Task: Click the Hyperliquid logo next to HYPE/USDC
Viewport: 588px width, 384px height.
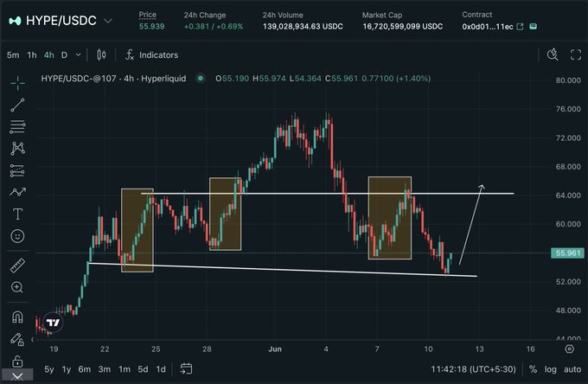Action: click(x=15, y=21)
